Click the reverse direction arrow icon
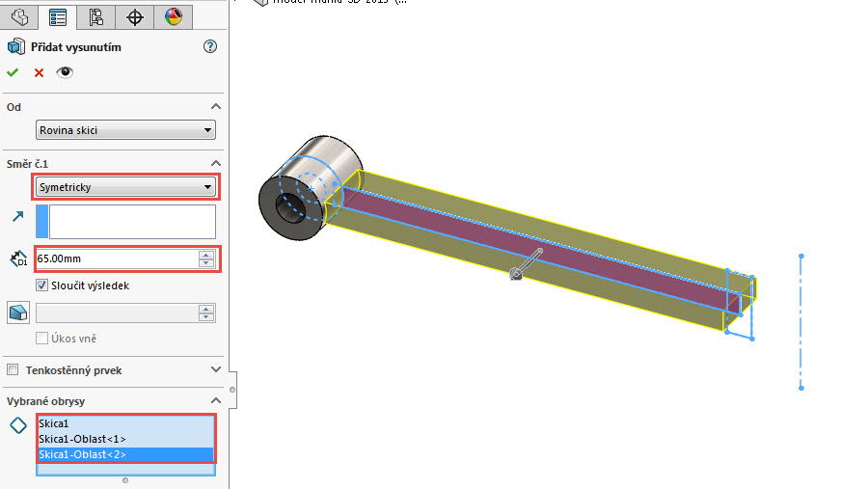 click(17, 218)
